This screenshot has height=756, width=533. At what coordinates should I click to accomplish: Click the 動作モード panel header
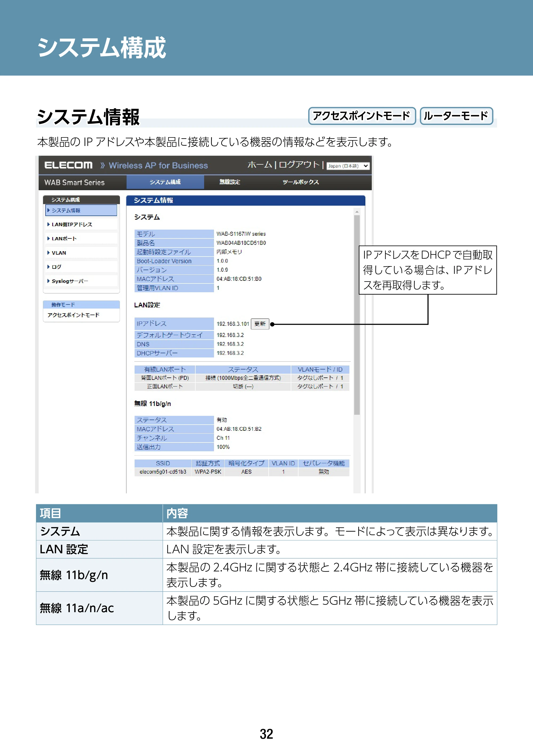[x=81, y=305]
